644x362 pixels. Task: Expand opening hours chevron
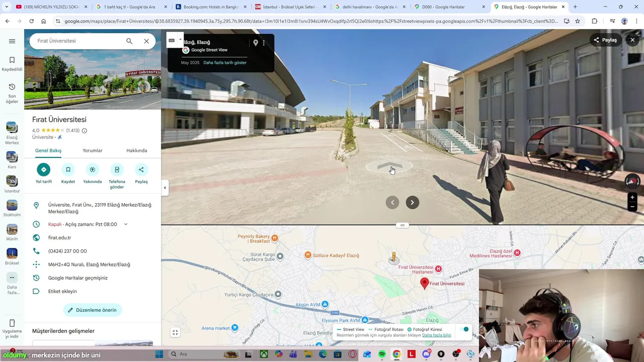point(126,224)
